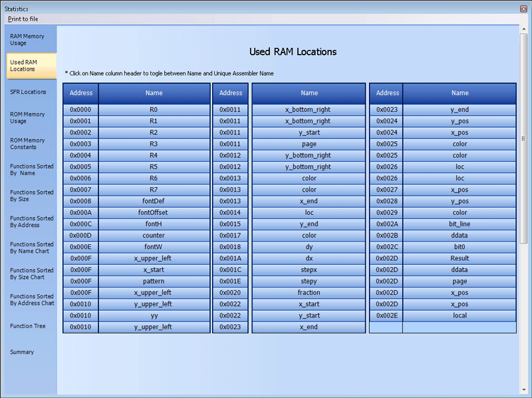This screenshot has height=398, width=532.
Task: Select the R7 name cell
Action: point(154,190)
